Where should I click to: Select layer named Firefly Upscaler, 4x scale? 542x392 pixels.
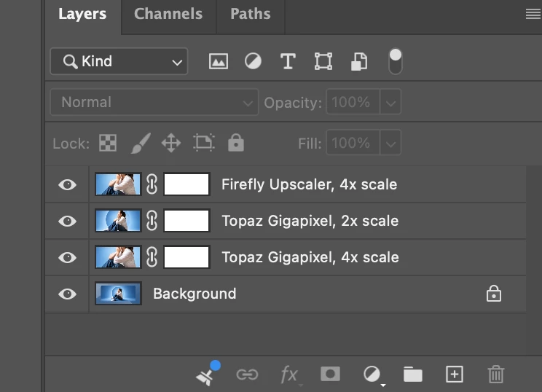coord(309,184)
